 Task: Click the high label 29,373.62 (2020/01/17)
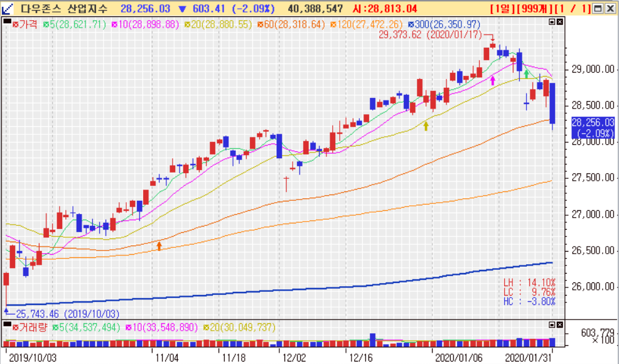[430, 35]
